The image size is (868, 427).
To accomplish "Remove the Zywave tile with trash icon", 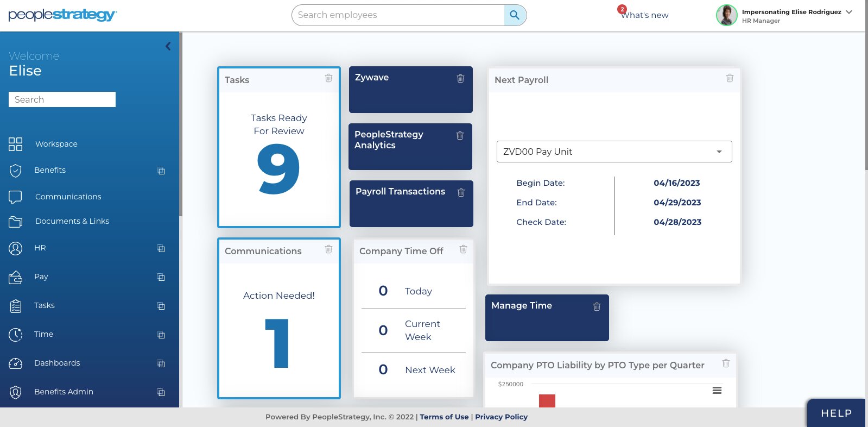I will pyautogui.click(x=460, y=79).
